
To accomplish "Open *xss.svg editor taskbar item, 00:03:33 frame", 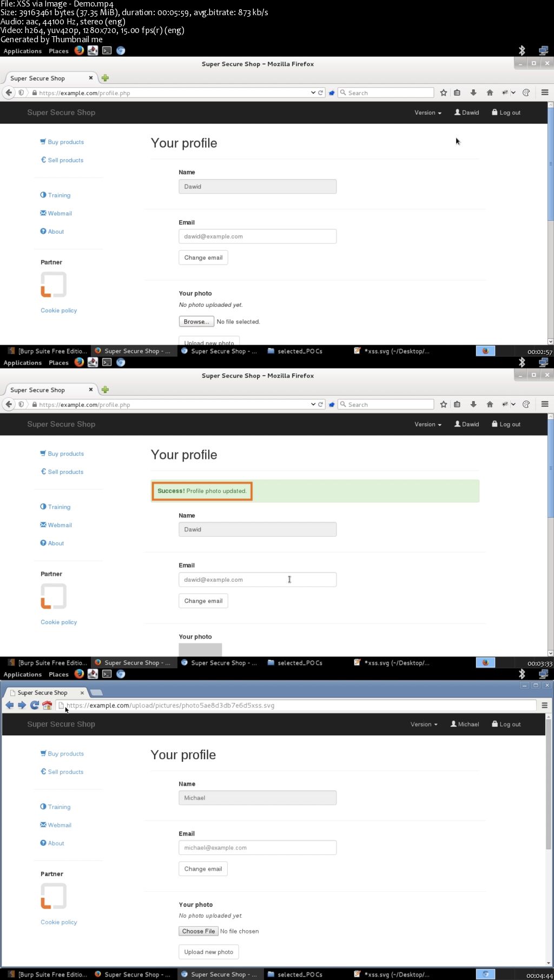I will coord(392,663).
